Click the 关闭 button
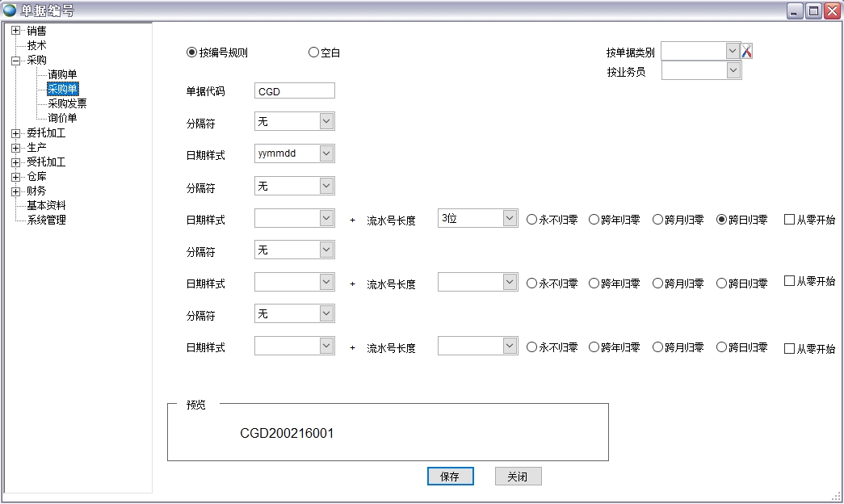844x504 pixels. (518, 476)
